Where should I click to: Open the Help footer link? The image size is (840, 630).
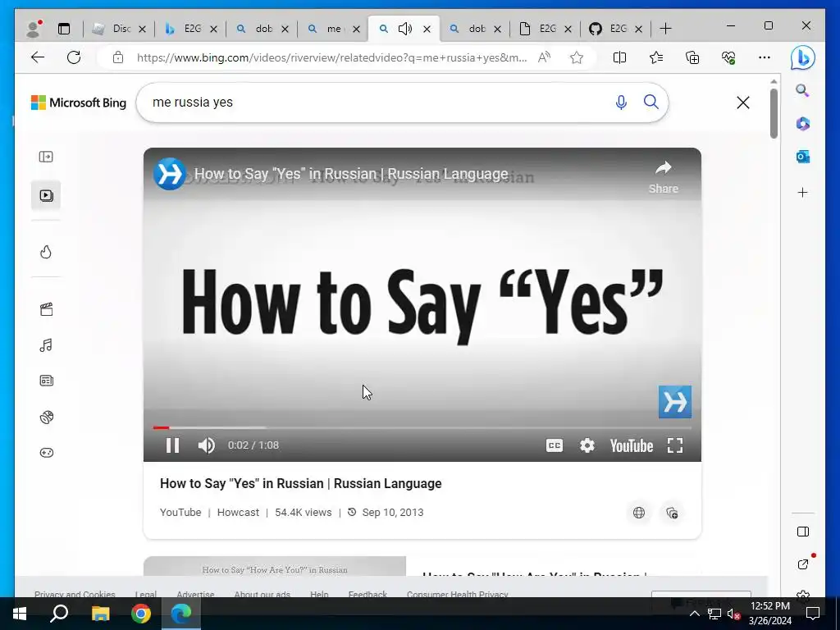pos(319,594)
